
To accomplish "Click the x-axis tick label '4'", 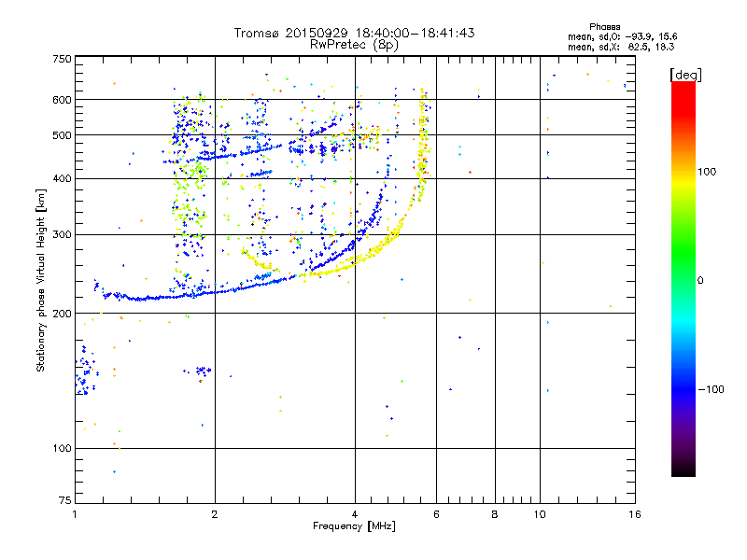I will click(355, 514).
